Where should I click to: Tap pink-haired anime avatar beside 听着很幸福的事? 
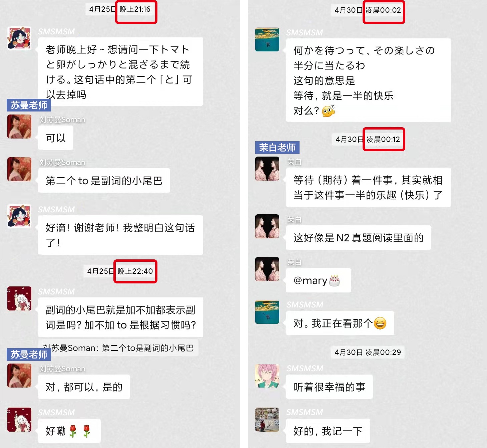coord(267,376)
